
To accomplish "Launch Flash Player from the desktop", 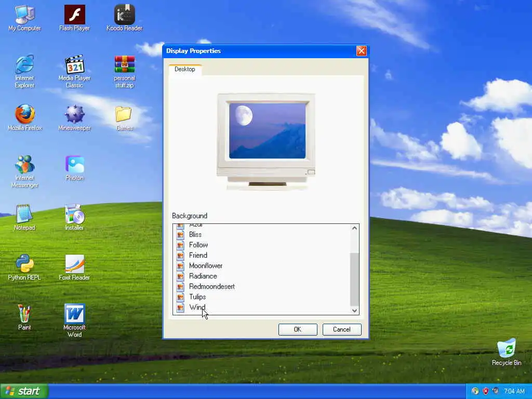I will tap(74, 18).
